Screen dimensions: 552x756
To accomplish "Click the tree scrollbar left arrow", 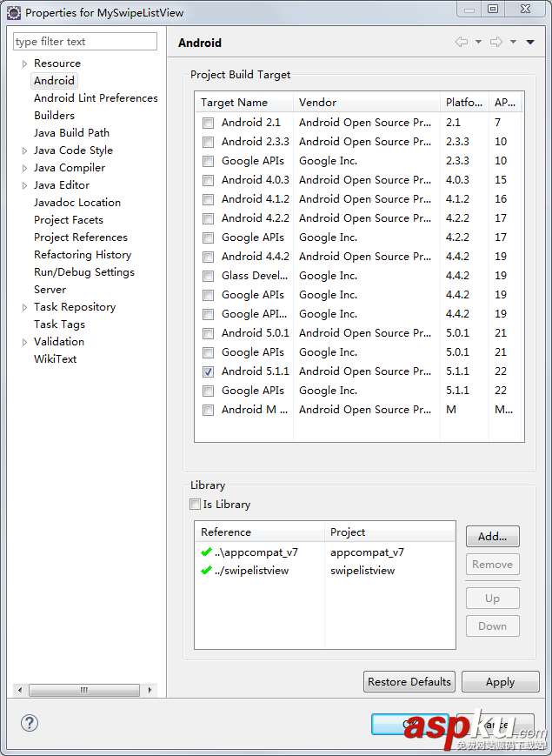I will 20,690.
